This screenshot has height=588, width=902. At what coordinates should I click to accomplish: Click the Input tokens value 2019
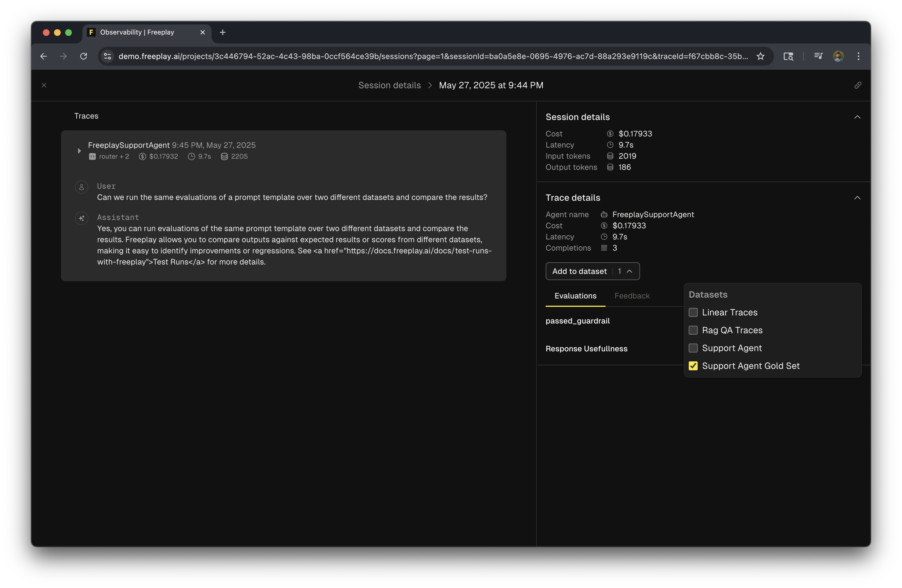[x=627, y=156]
